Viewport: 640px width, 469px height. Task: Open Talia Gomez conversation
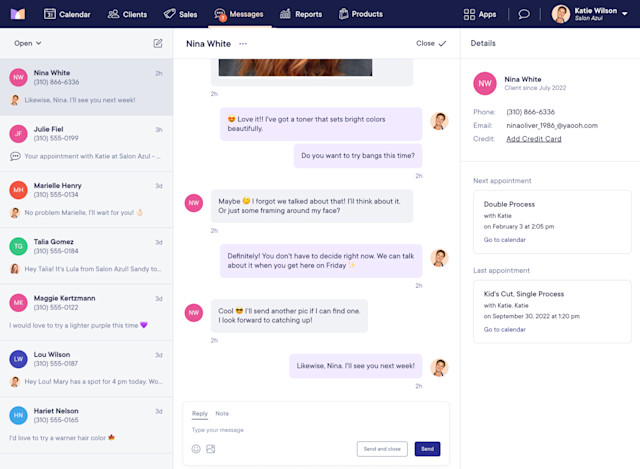[87, 256]
